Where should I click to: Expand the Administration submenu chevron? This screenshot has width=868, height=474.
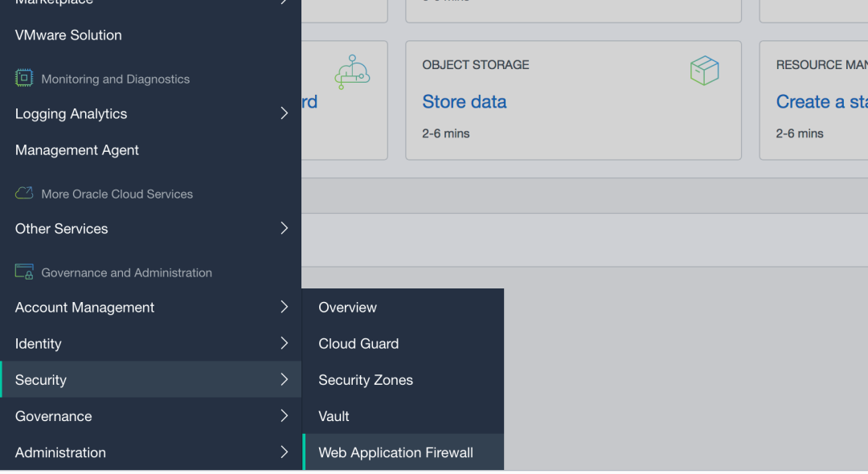coord(284,452)
